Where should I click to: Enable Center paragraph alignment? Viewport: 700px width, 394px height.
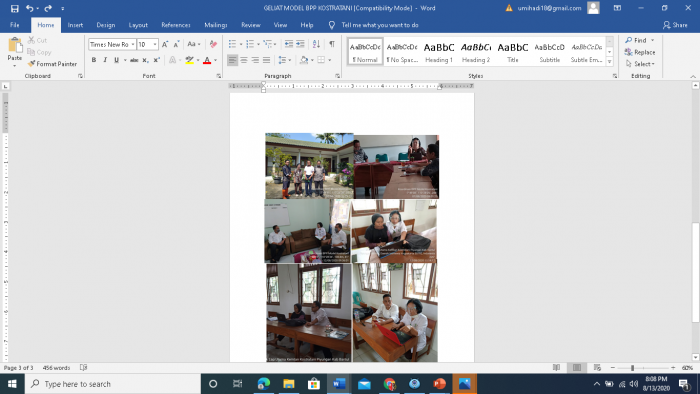pyautogui.click(x=244, y=60)
